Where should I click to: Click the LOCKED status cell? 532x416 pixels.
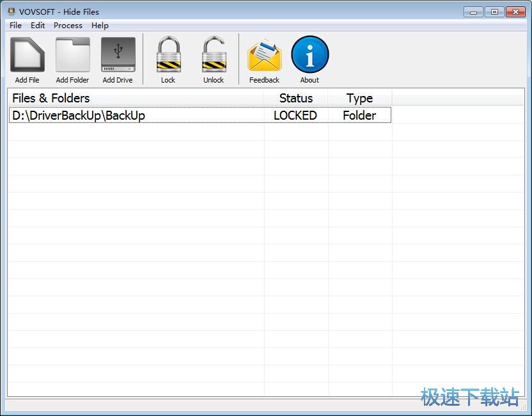(295, 115)
